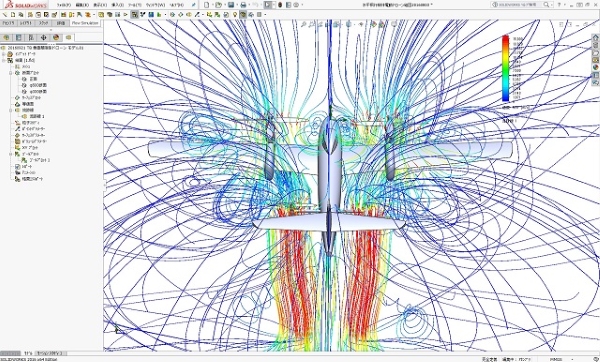Click the Home icon in right task pane

point(595,38)
